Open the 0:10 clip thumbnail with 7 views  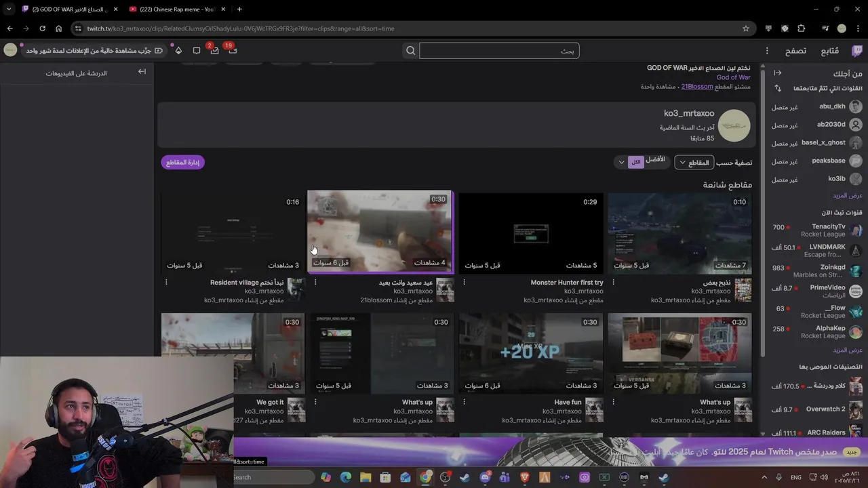(679, 232)
